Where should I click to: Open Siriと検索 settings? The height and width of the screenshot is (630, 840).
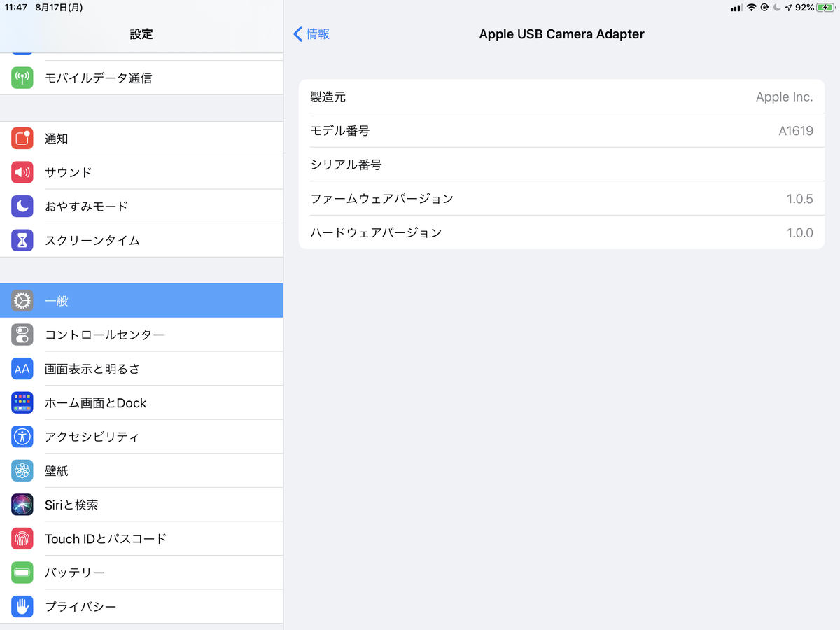coord(141,505)
